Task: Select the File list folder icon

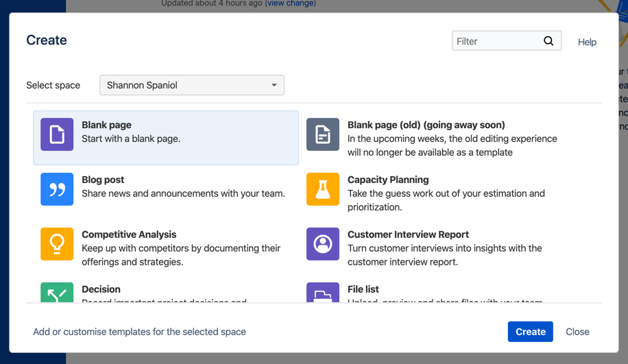Action: pos(323,292)
